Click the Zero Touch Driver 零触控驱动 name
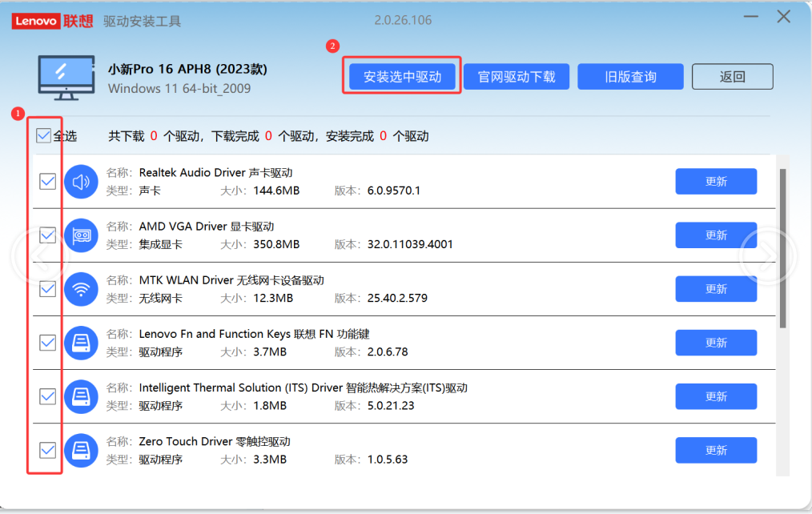Viewport: 812px width, 514px height. [x=215, y=442]
